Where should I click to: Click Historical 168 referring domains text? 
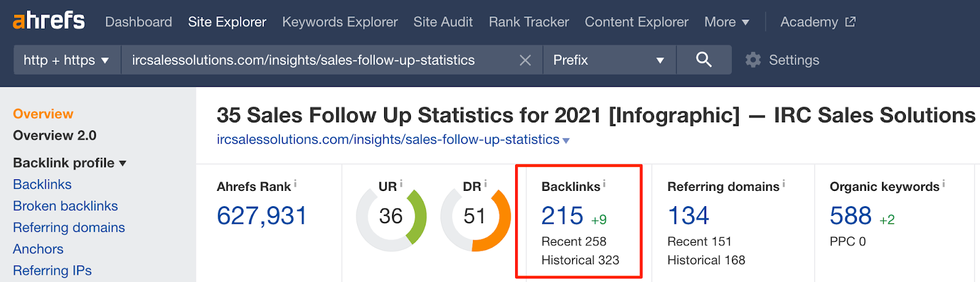(x=706, y=260)
